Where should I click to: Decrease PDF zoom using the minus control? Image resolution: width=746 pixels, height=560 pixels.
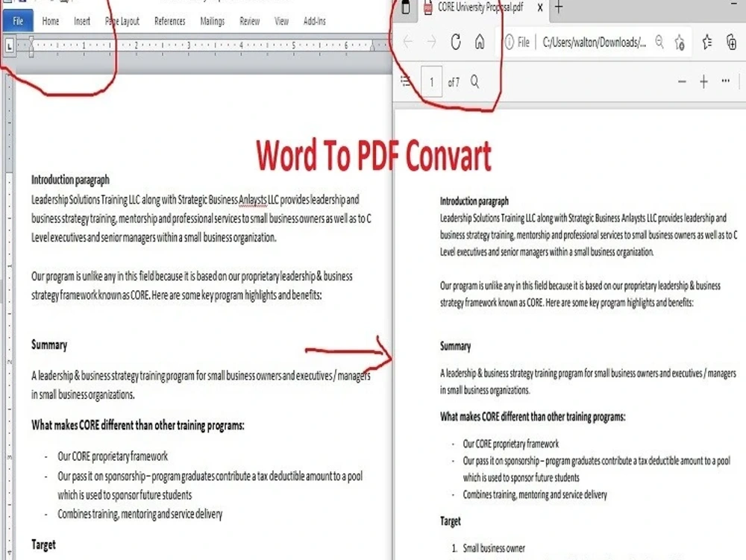coord(681,82)
